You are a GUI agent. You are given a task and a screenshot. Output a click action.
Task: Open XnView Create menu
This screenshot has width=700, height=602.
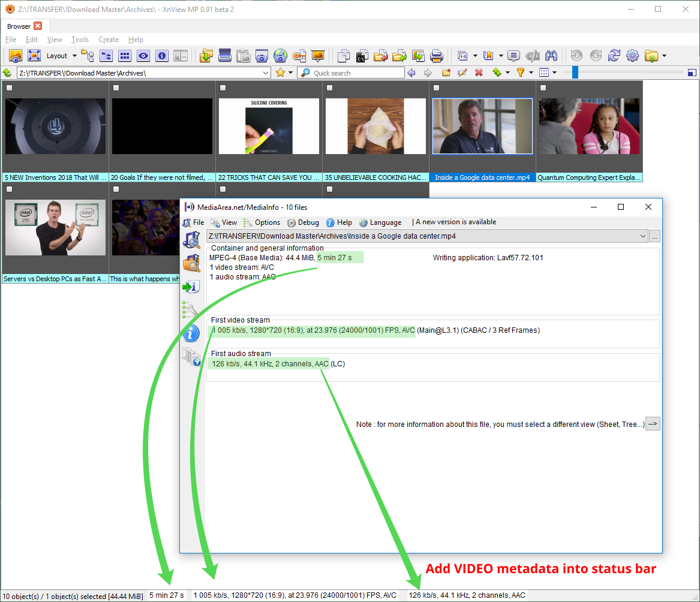coord(109,39)
